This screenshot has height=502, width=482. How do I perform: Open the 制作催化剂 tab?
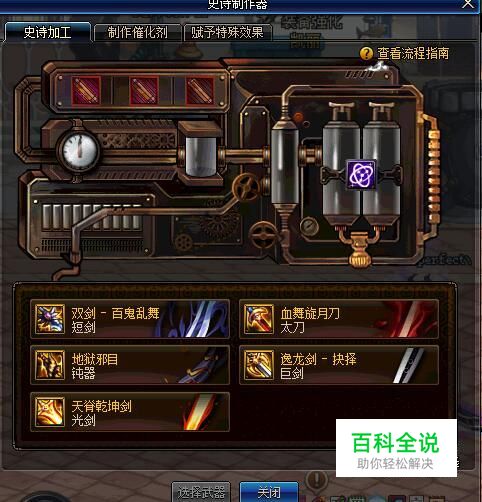click(137, 33)
